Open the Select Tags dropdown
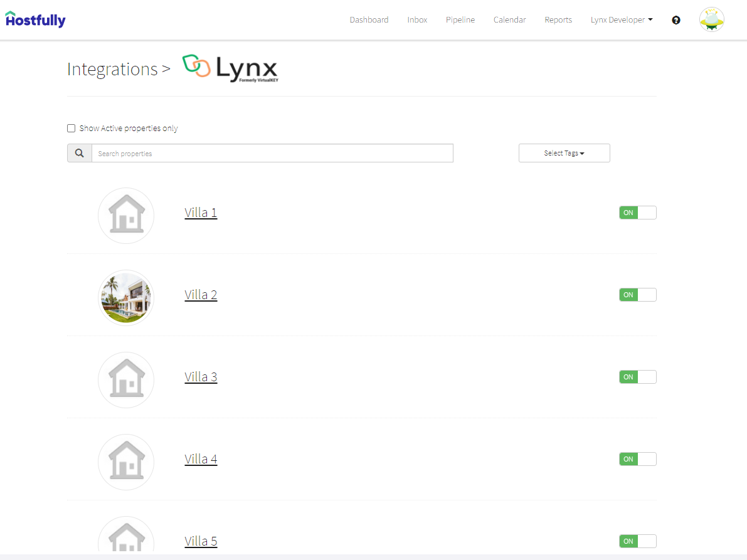The width and height of the screenshot is (747, 560). [x=564, y=153]
